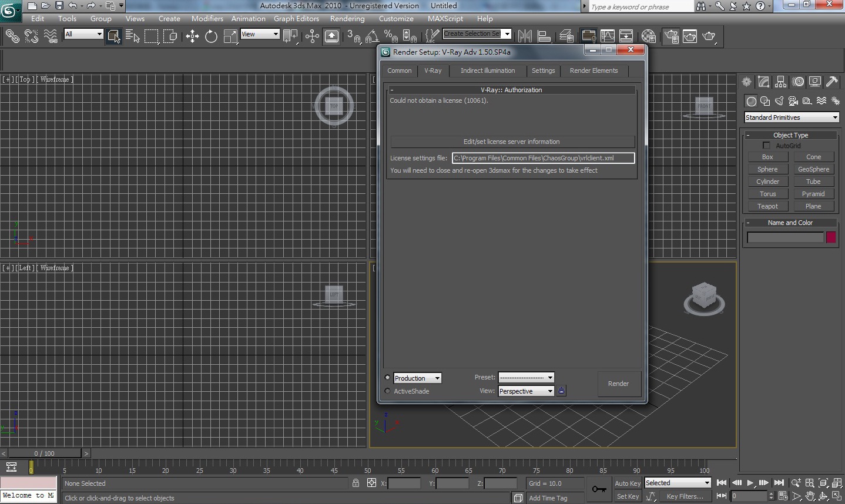Open the Rendering menu
The height and width of the screenshot is (504, 845).
(347, 18)
